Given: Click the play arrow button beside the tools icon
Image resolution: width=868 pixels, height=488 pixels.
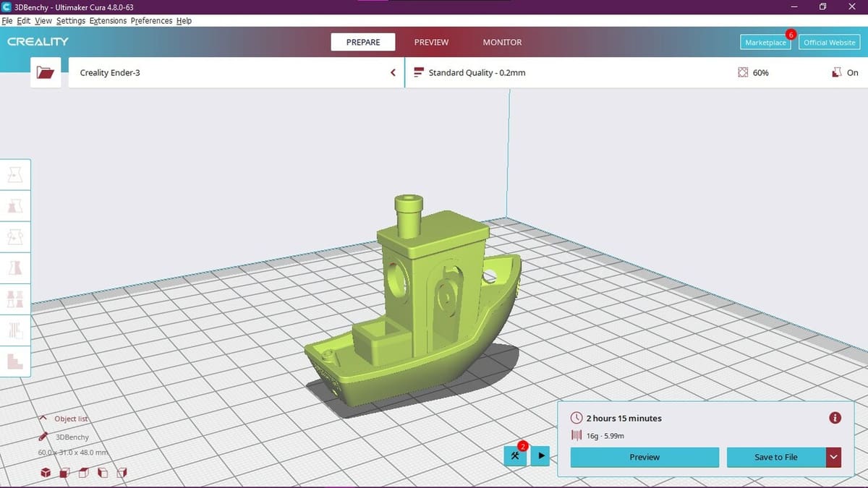Looking at the screenshot, I should click(541, 456).
